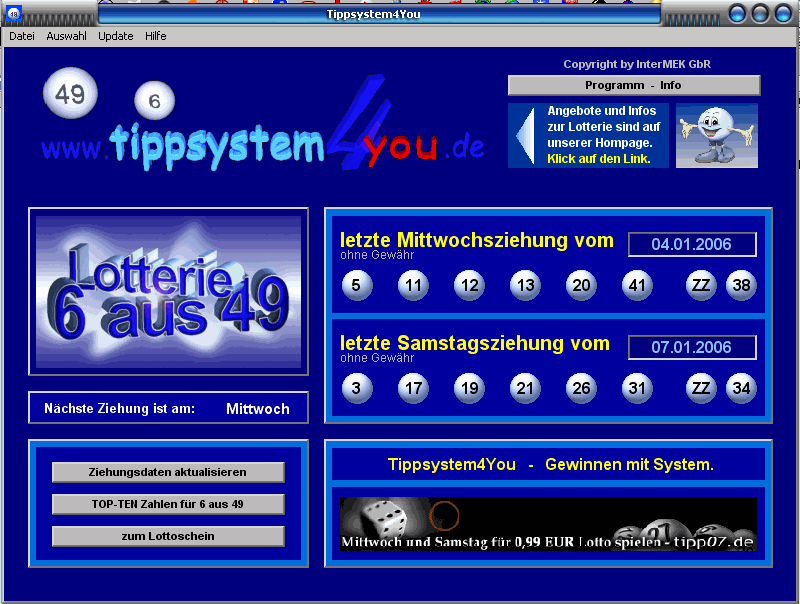Go to zum Lottoschein
Viewport: 800px width, 604px height.
pyautogui.click(x=168, y=536)
